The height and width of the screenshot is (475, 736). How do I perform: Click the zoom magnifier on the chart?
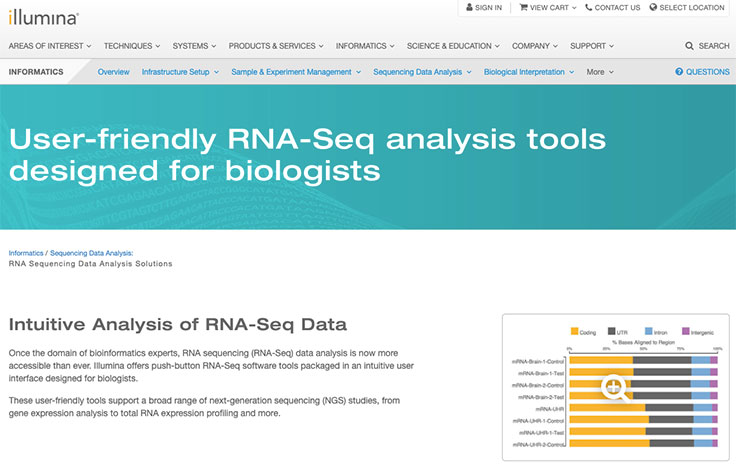[x=615, y=387]
